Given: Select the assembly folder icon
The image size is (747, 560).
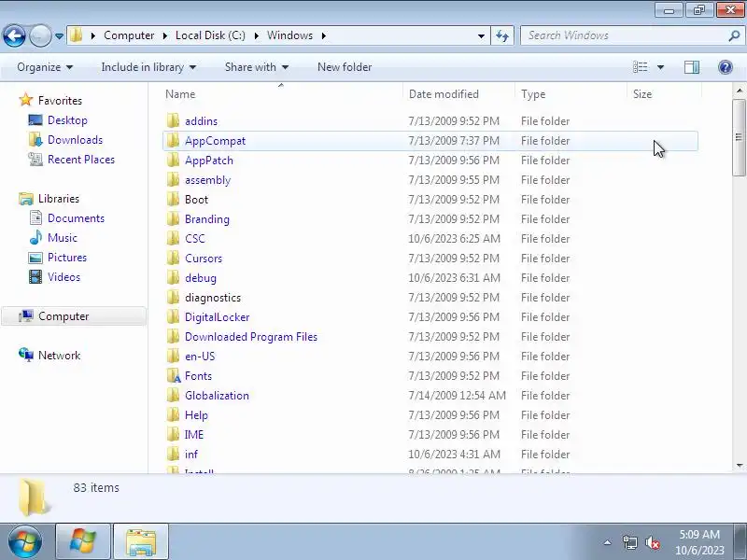Looking at the screenshot, I should [173, 179].
